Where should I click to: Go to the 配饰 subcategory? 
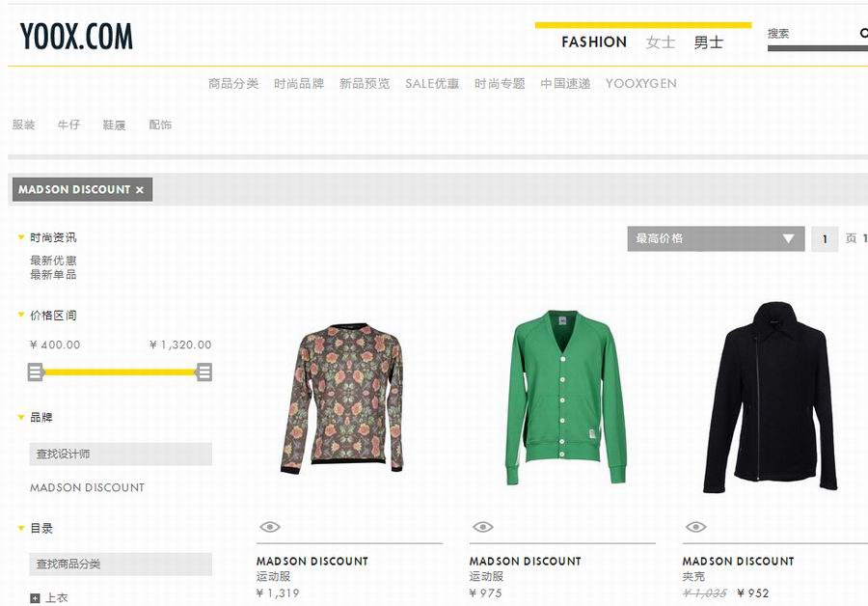click(160, 124)
